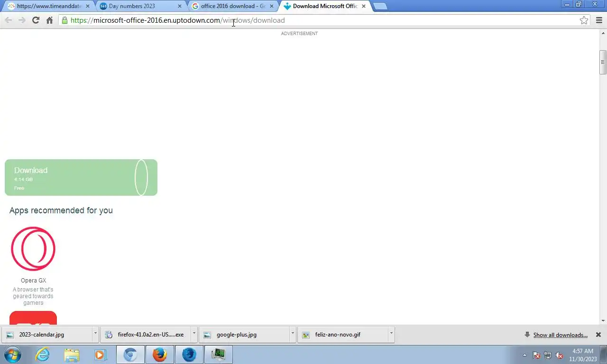The image size is (607, 364).
Task: Click the page vertical scrollbar thumb
Action: click(x=603, y=62)
